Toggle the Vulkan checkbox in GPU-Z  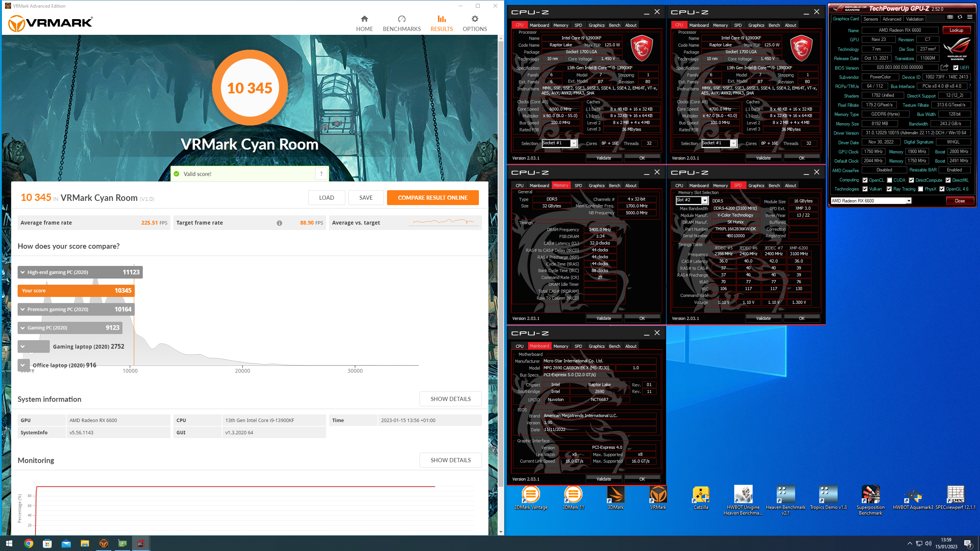865,189
